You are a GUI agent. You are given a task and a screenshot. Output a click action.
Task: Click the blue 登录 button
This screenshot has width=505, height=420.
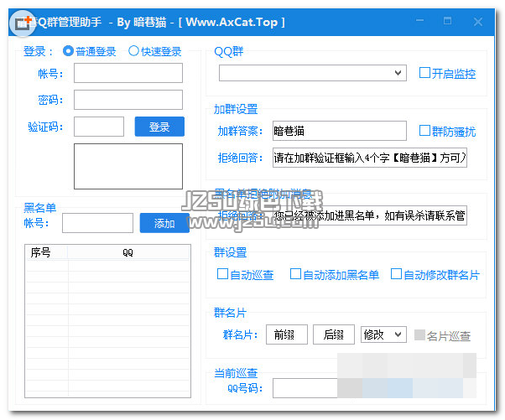tap(159, 127)
